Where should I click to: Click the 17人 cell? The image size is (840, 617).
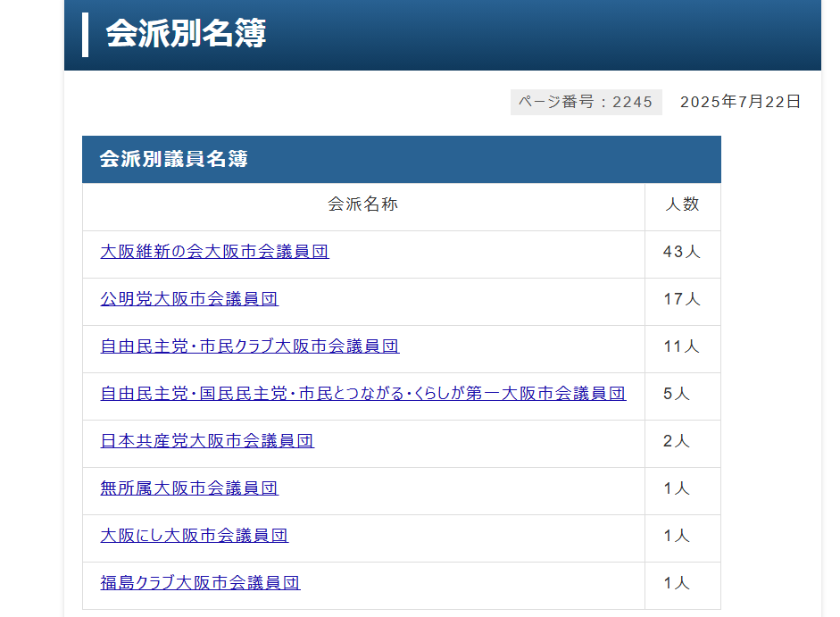pos(683,302)
